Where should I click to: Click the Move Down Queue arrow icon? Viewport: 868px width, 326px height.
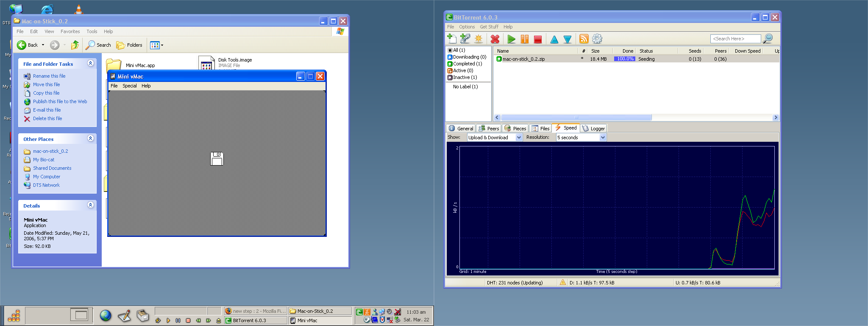click(x=568, y=39)
